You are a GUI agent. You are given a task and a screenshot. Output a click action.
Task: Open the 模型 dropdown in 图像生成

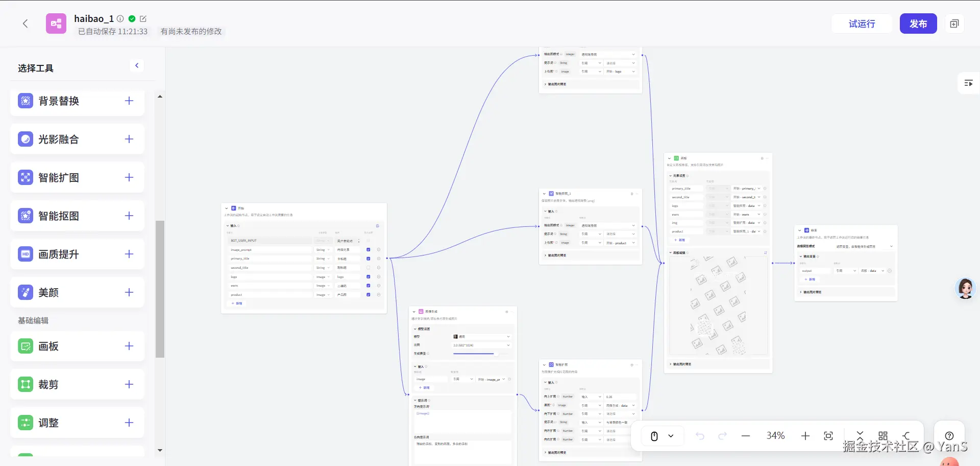coord(481,337)
